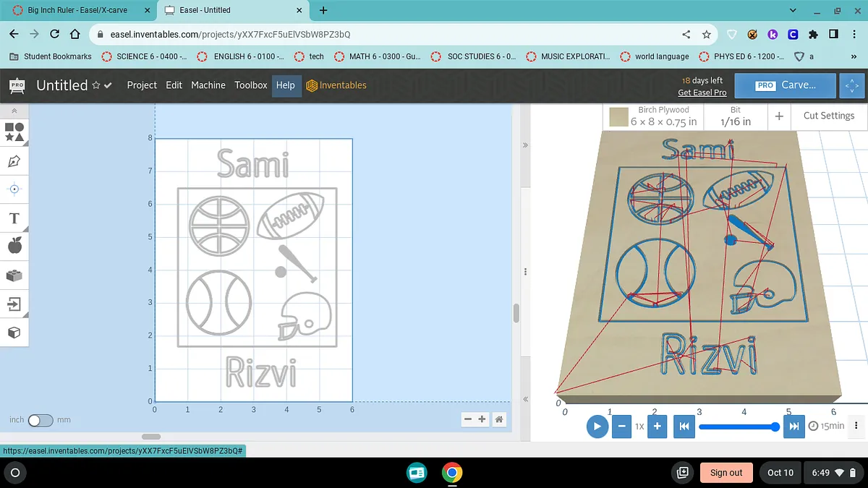Open the Bit 1/16 in selector
The width and height of the screenshot is (868, 488).
click(736, 116)
